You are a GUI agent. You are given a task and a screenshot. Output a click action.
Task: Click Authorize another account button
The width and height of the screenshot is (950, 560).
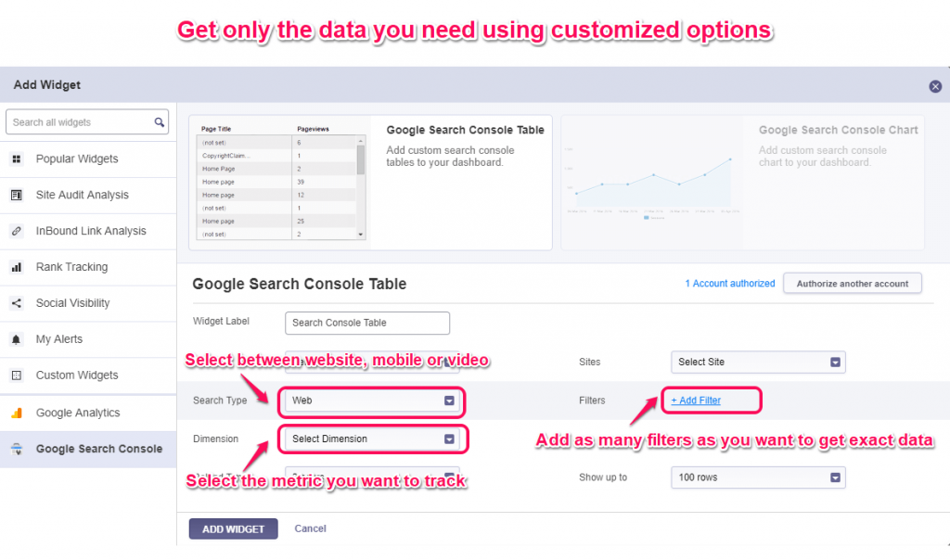click(852, 284)
